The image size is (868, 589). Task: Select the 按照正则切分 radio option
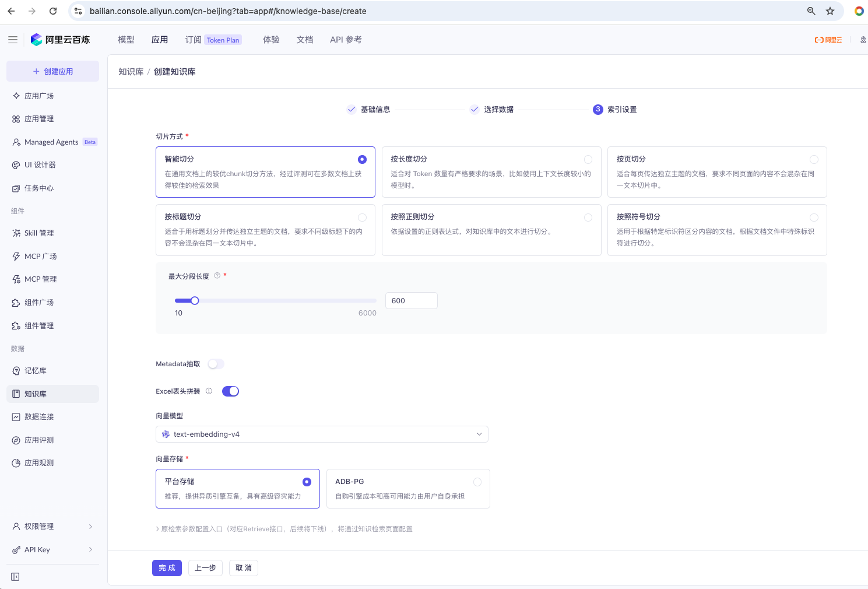[x=588, y=217]
